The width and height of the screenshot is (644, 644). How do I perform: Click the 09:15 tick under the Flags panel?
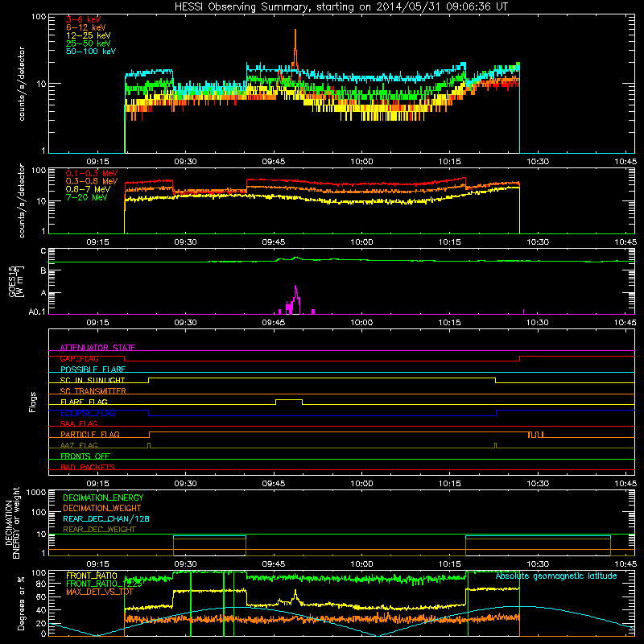(x=97, y=484)
